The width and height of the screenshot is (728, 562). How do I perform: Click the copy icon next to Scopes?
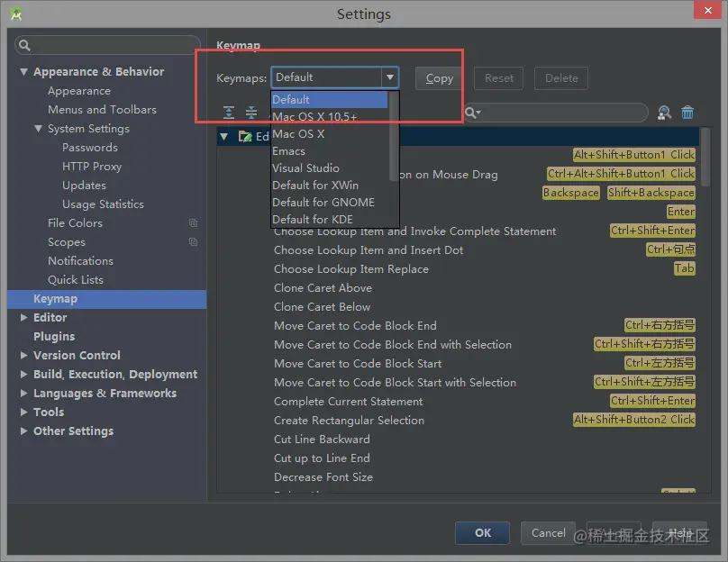[x=193, y=241]
